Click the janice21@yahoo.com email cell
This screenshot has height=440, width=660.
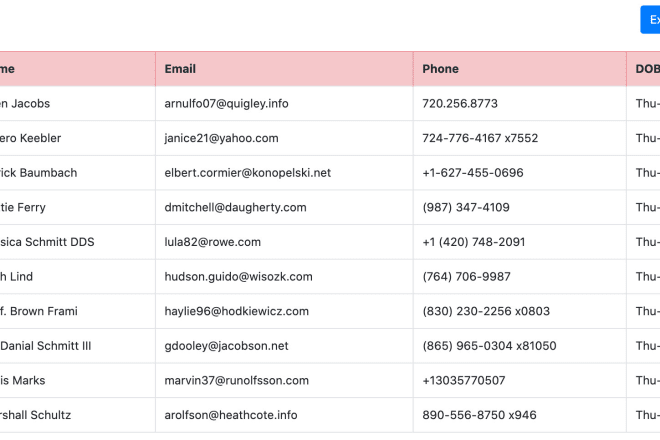(221, 138)
